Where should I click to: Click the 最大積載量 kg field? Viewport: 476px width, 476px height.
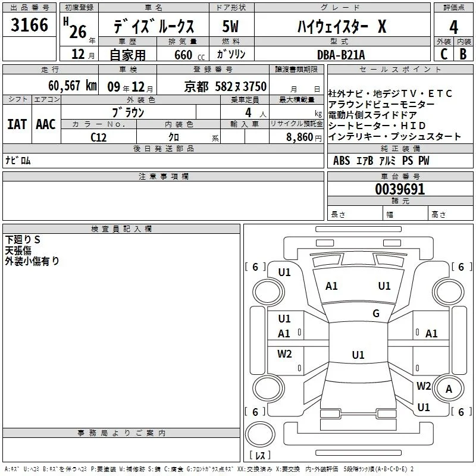coord(296,112)
